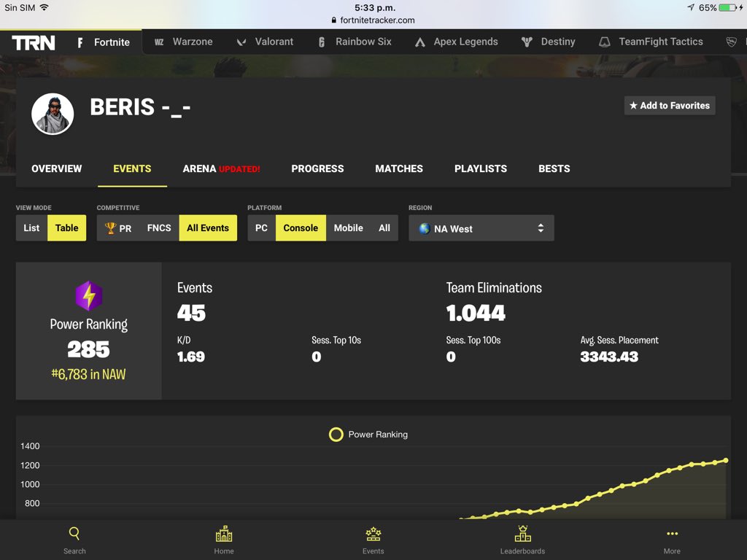This screenshot has height=560, width=747.
Task: Filter competitive by PR
Action: 118,228
